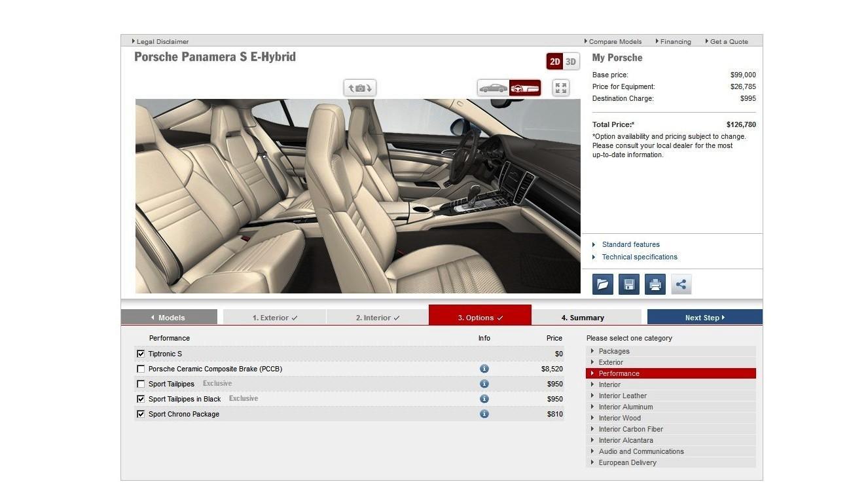Open info for Sport Tailpipes option
868x486 pixels.
484,384
